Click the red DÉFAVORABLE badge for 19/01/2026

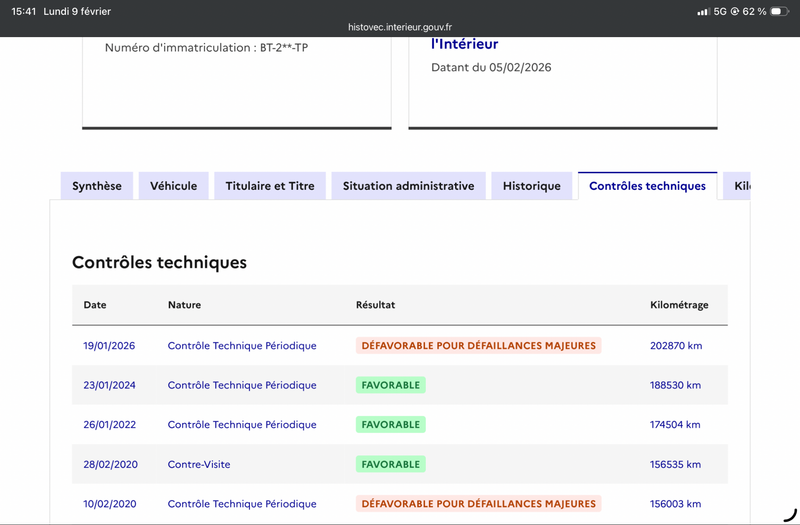pos(479,345)
